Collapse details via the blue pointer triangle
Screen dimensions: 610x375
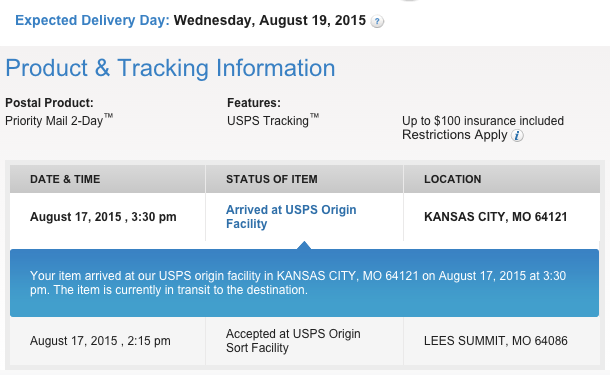pyautogui.click(x=304, y=245)
